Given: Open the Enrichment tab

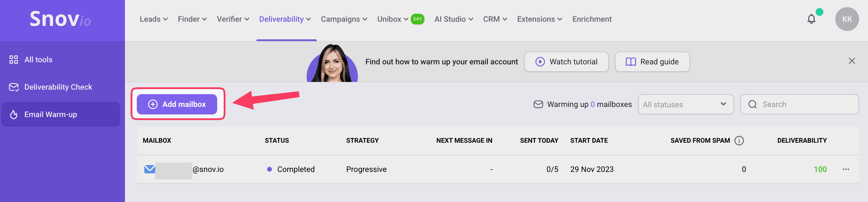Looking at the screenshot, I should (x=592, y=19).
